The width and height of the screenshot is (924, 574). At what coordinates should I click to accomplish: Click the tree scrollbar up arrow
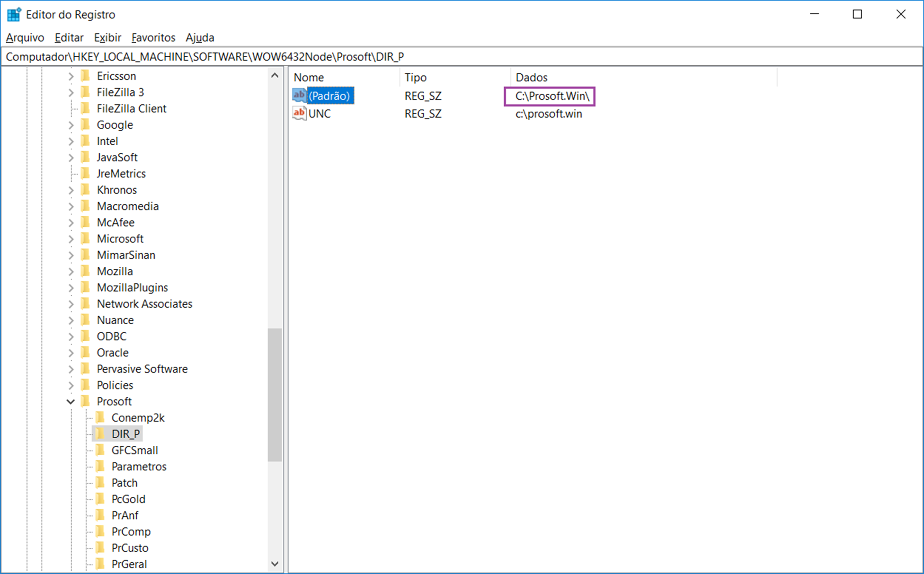pos(275,75)
